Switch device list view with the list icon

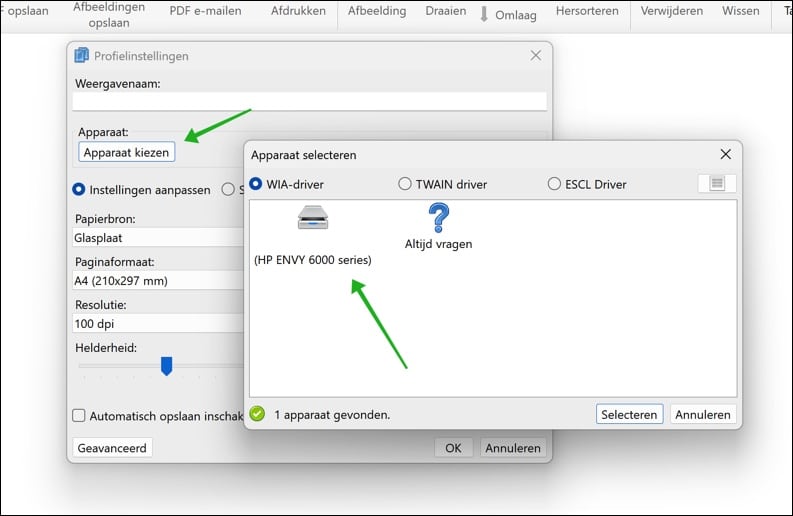click(717, 183)
